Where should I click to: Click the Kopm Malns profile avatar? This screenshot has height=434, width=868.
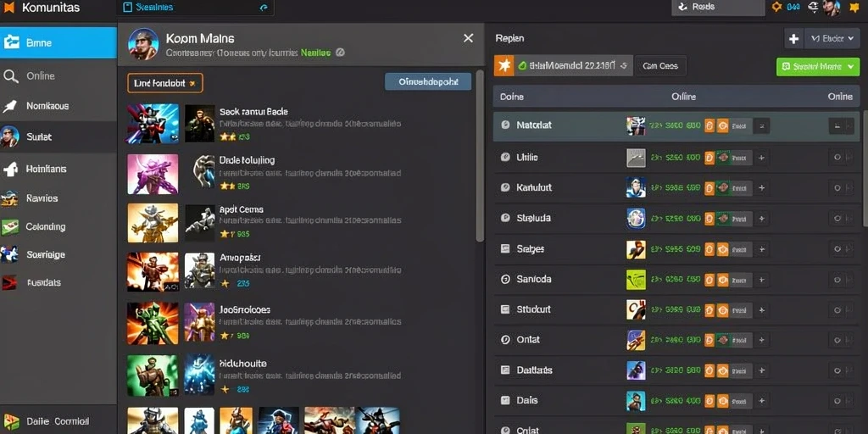tap(143, 44)
